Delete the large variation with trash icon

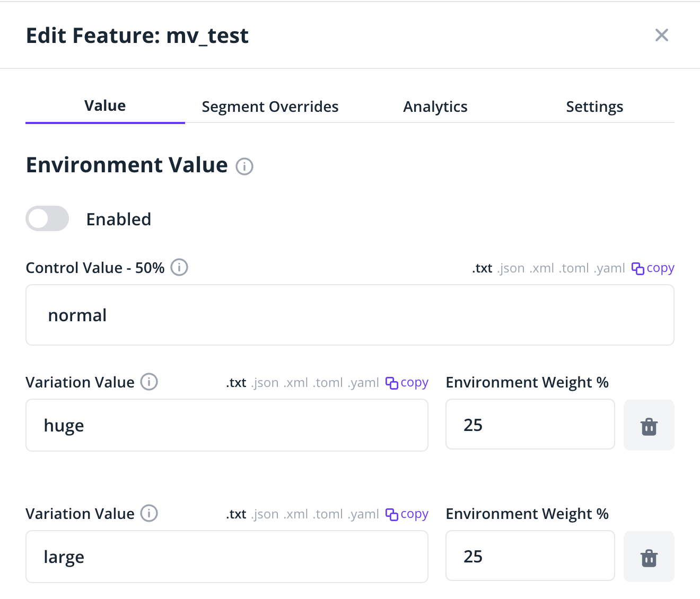click(649, 557)
